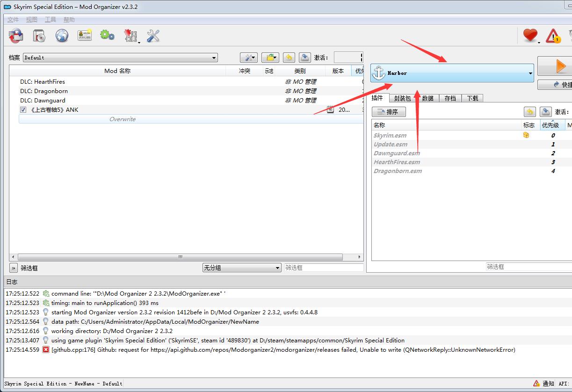Screen dimensions: 572x392
Task: Expand the 筛选框 filter panel arrow button
Action: (x=14, y=268)
